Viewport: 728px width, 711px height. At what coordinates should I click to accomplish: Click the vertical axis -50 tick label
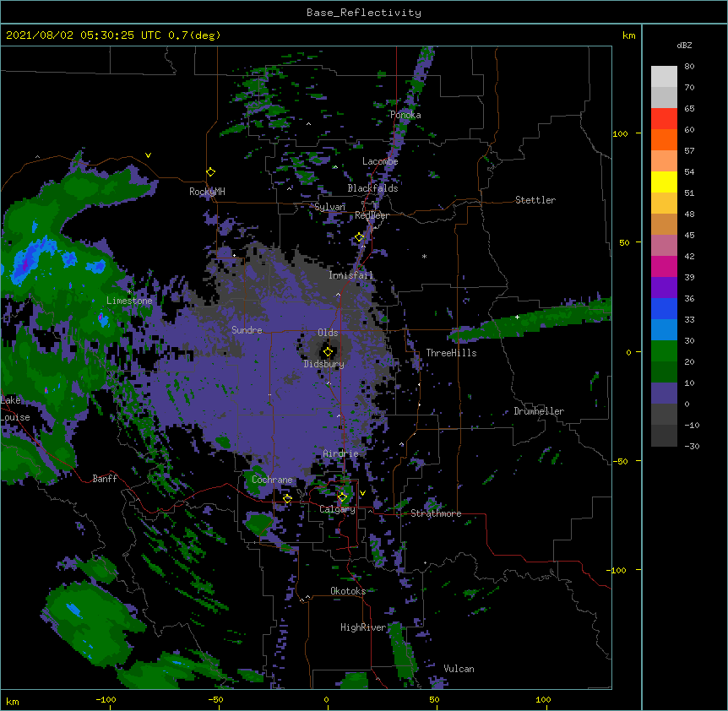[620, 461]
